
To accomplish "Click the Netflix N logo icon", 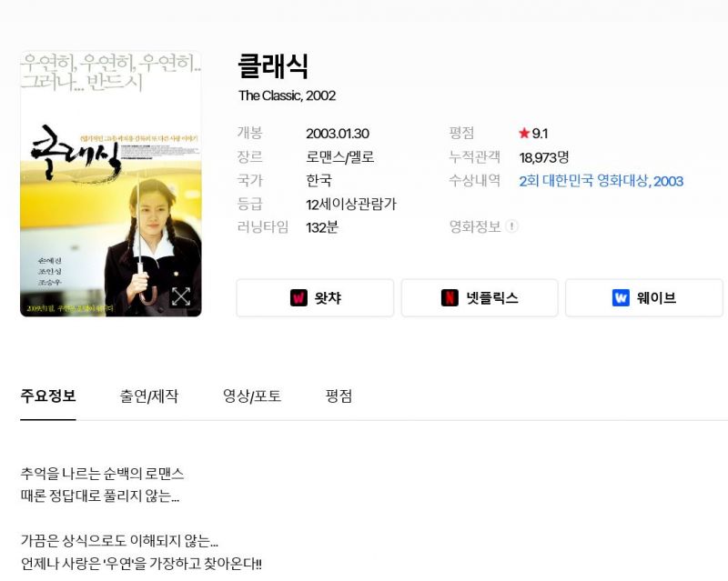I will click(x=450, y=297).
